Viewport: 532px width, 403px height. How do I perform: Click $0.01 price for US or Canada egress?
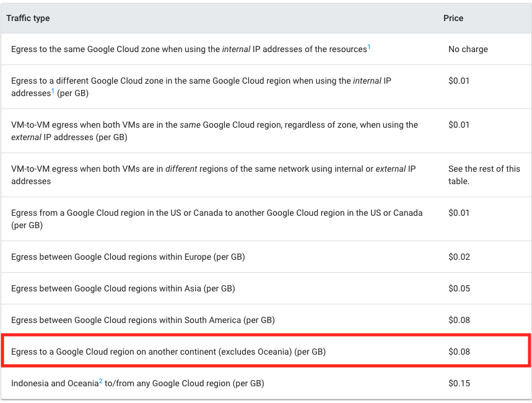[459, 213]
